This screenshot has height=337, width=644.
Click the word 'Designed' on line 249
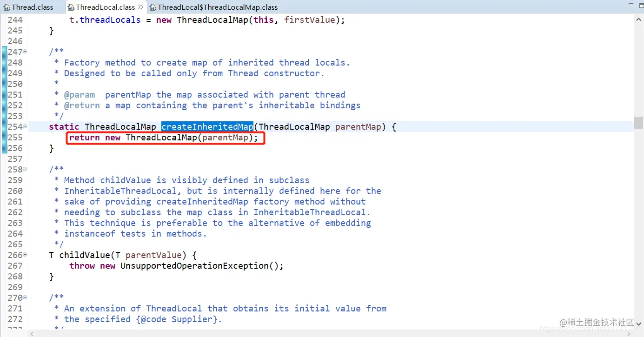pyautogui.click(x=85, y=73)
